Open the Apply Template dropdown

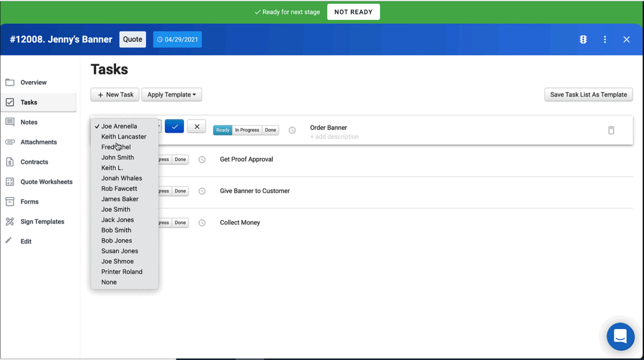pos(171,94)
